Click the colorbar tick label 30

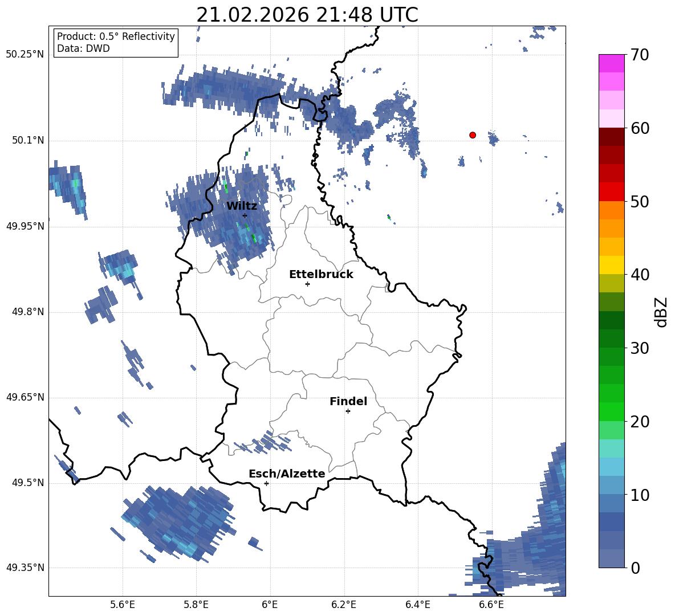tap(640, 348)
